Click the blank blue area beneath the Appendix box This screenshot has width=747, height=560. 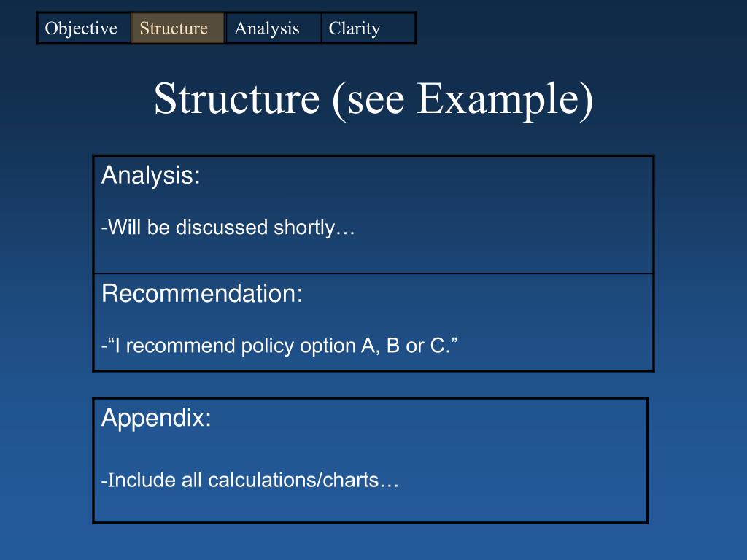(x=373, y=542)
